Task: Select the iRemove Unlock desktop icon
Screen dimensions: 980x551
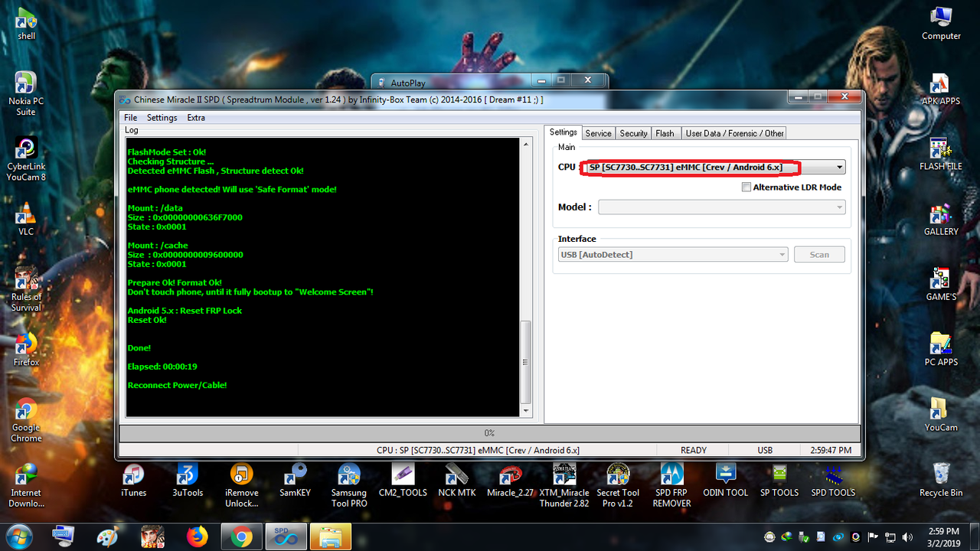Action: tap(242, 485)
